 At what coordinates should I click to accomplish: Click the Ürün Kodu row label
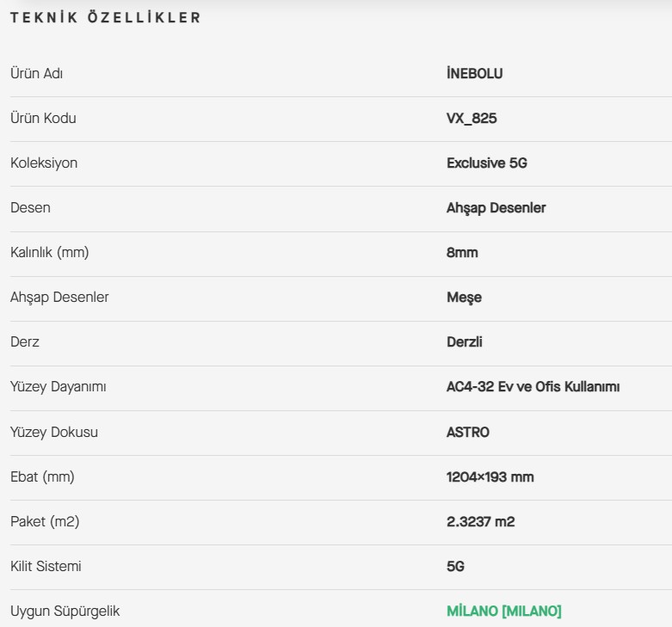pos(43,118)
